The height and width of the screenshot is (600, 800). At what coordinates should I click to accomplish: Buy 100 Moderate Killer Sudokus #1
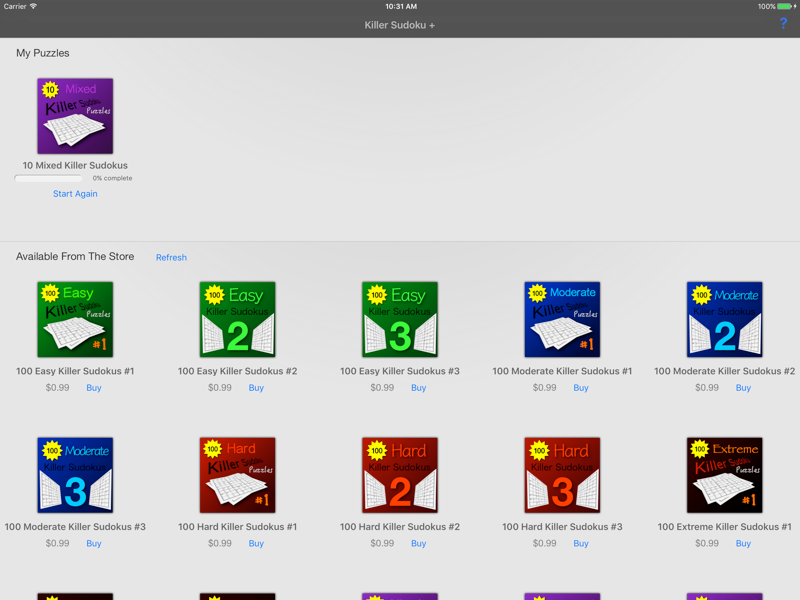point(581,388)
